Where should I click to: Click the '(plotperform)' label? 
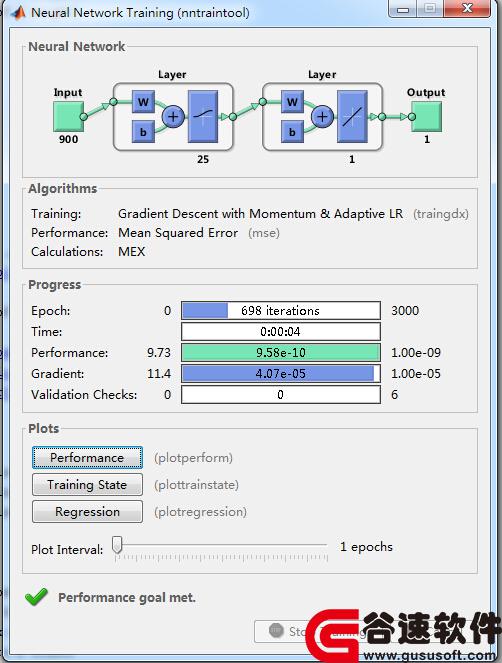click(x=193, y=458)
